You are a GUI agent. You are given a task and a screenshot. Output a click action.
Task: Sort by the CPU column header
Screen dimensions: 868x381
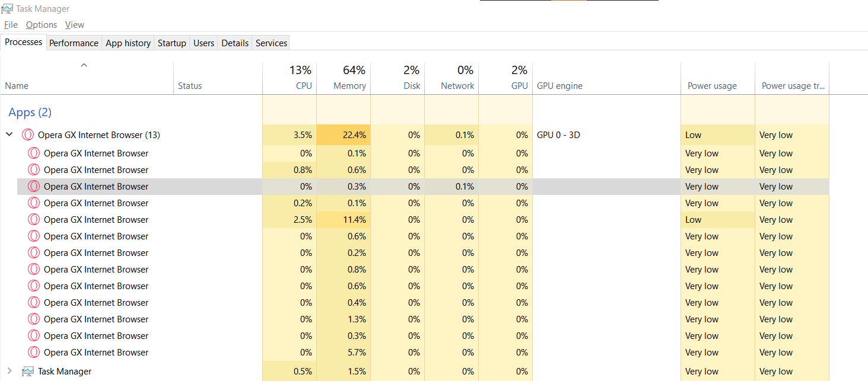(x=303, y=86)
